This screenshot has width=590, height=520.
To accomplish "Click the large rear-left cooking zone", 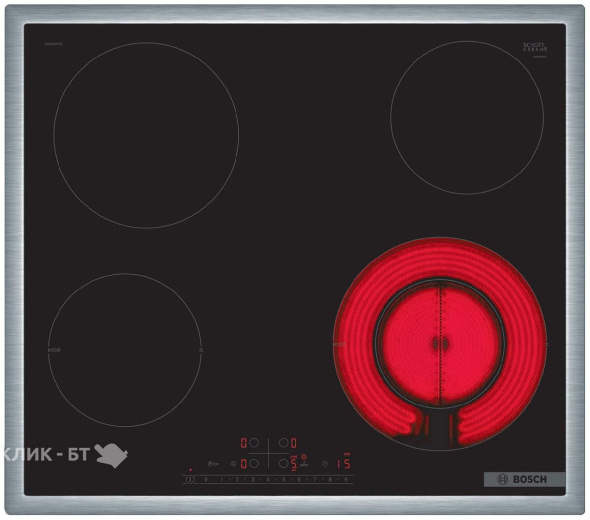I will pyautogui.click(x=146, y=135).
